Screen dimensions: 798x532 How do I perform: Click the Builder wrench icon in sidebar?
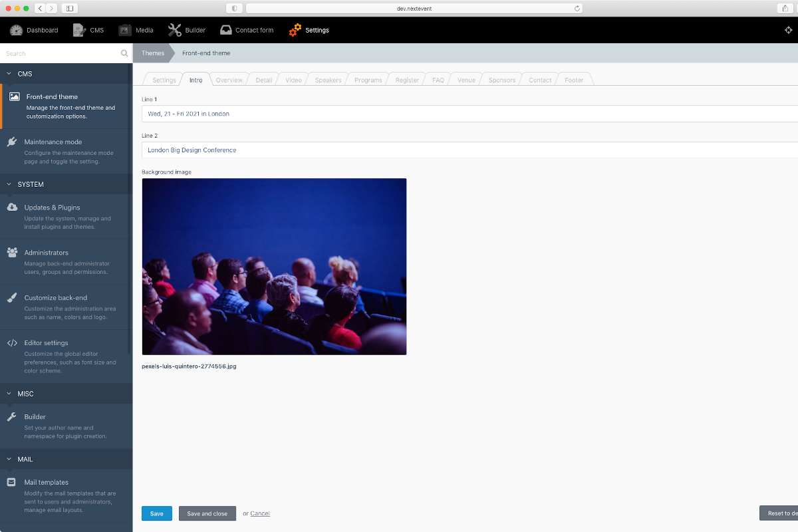coord(12,416)
